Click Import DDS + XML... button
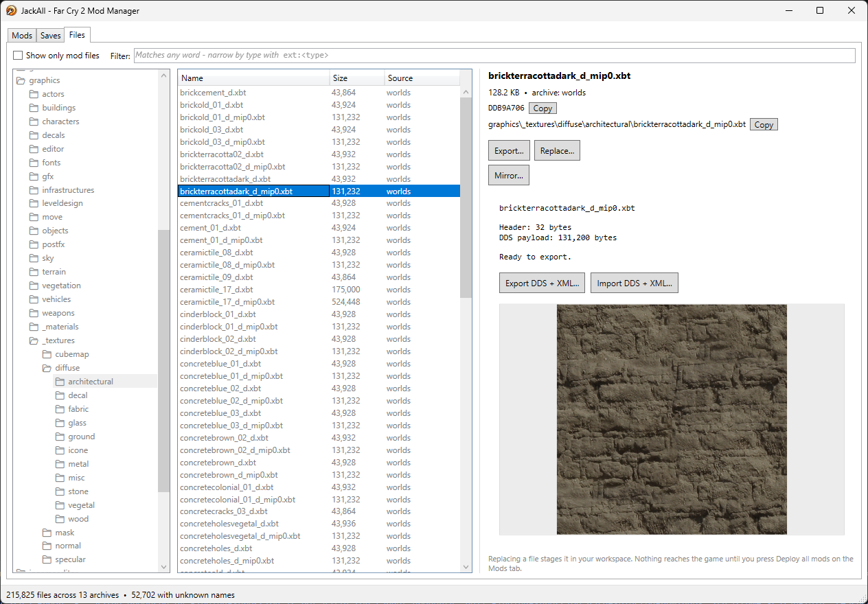The image size is (868, 604). 635,283
